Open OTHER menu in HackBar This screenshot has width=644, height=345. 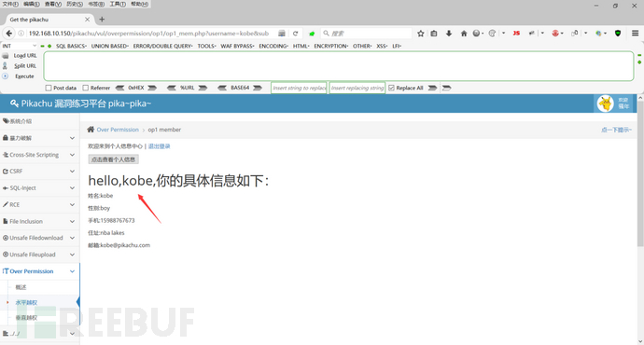(362, 46)
